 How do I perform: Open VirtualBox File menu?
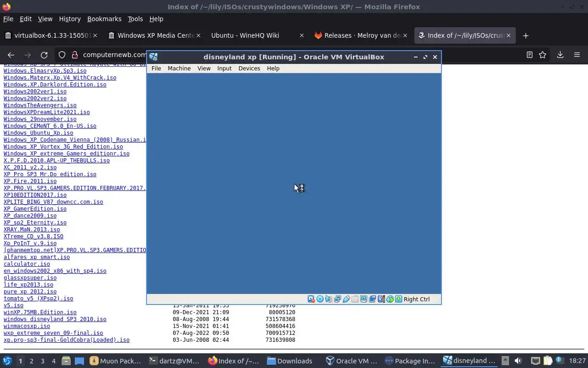point(156,68)
